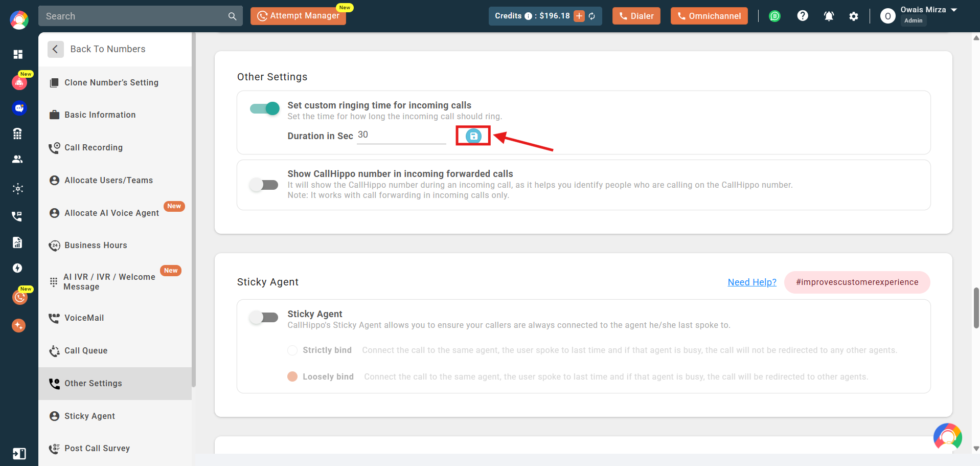Screen dimensions: 980x466
Task: Select Other Settings in the sidebar
Action: point(115,383)
